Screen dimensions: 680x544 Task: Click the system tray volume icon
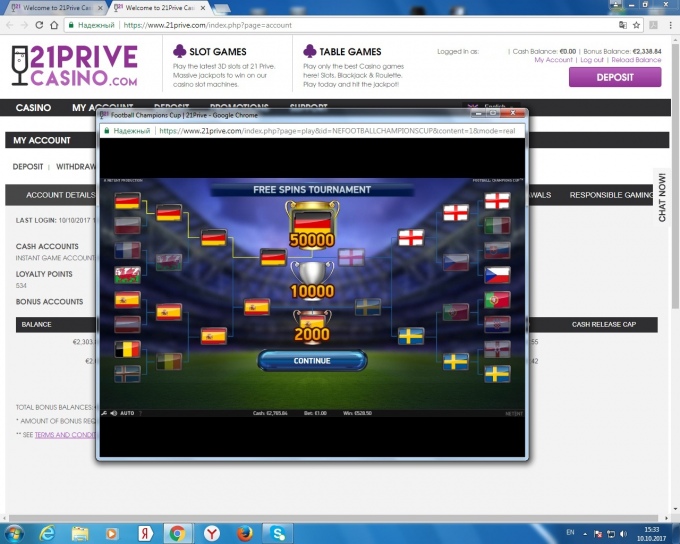[623, 534]
